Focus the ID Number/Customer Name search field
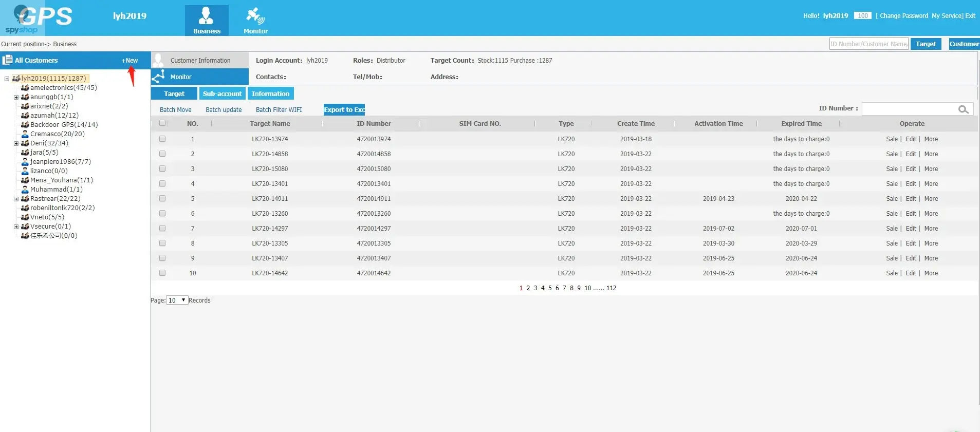The height and width of the screenshot is (432, 980). pyautogui.click(x=868, y=44)
